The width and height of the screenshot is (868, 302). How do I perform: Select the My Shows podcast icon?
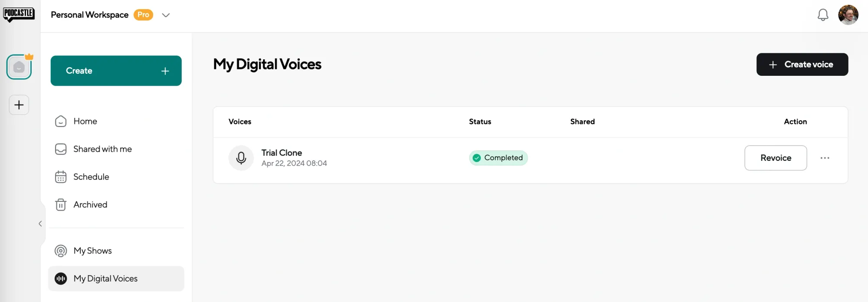point(61,251)
